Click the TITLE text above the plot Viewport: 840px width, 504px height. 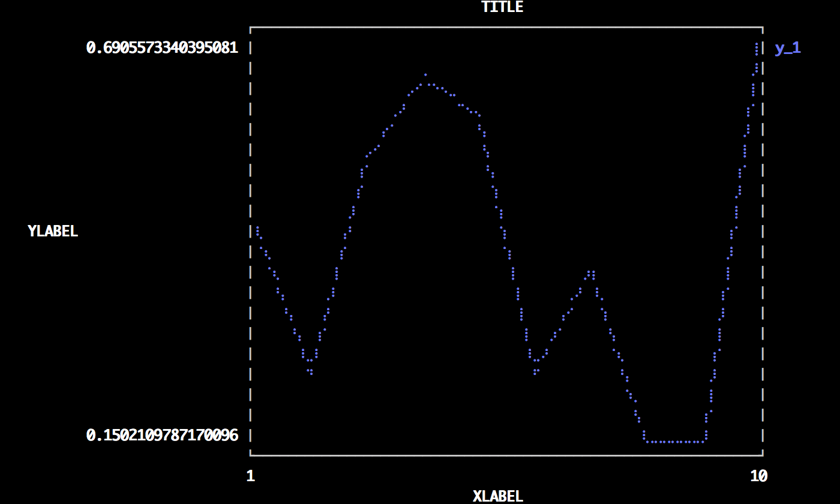coord(502,7)
